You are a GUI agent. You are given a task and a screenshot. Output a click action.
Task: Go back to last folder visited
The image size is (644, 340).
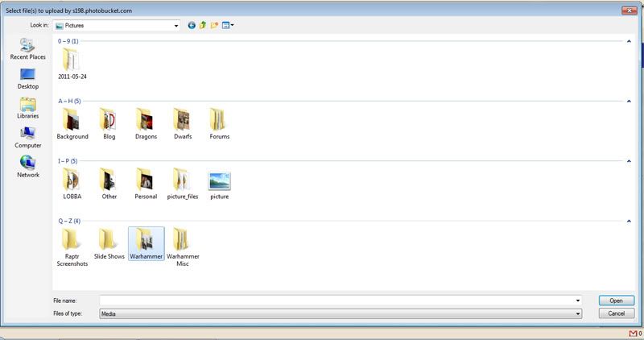192,26
